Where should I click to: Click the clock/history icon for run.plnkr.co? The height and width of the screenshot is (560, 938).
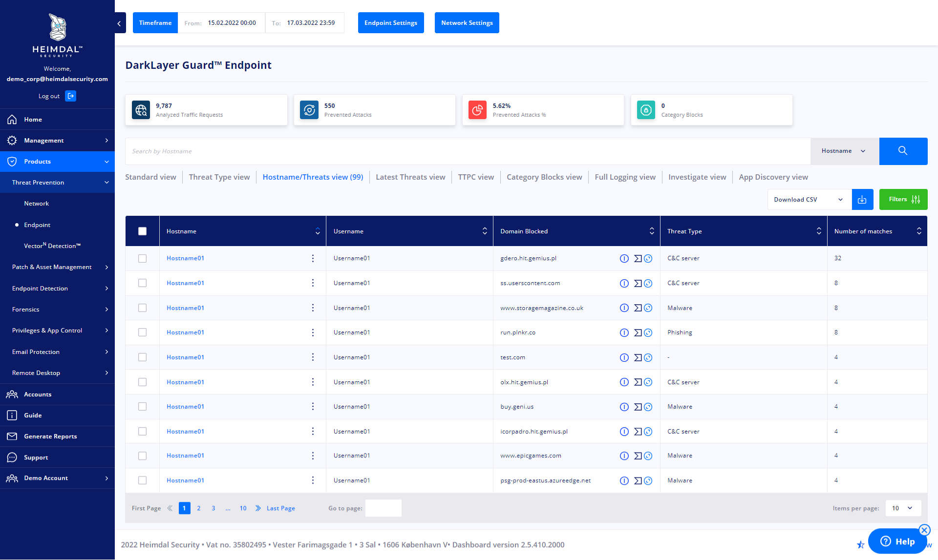[648, 332]
